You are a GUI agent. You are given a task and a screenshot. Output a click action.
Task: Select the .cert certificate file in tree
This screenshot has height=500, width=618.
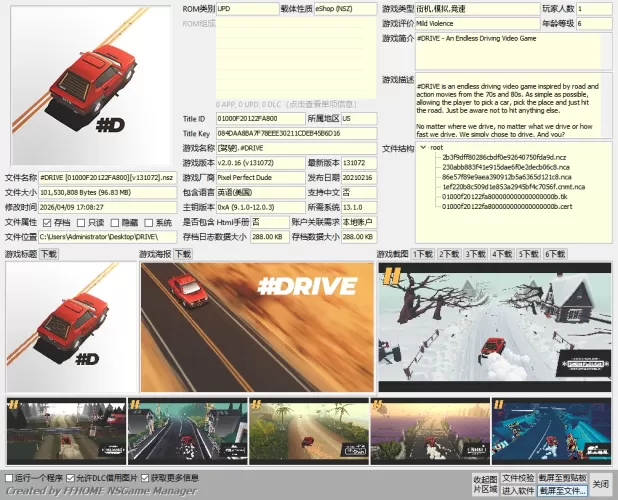coord(507,206)
